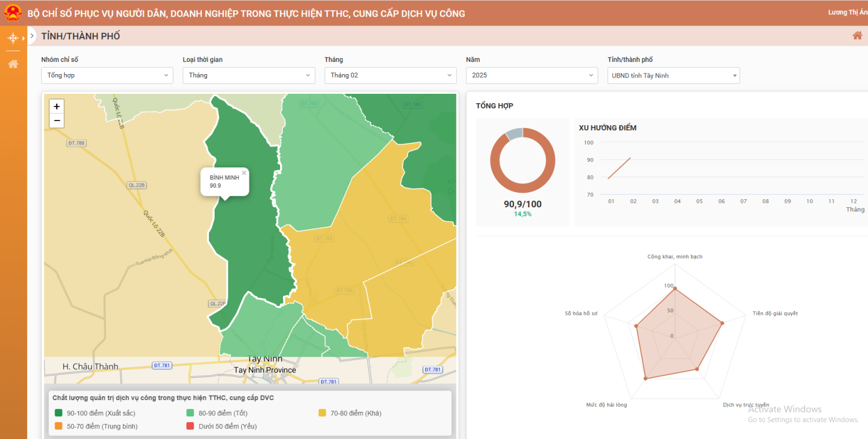Click the TỈNH/THÀNH PHỐ page title
Screen dimensions: 868x439
[80, 36]
